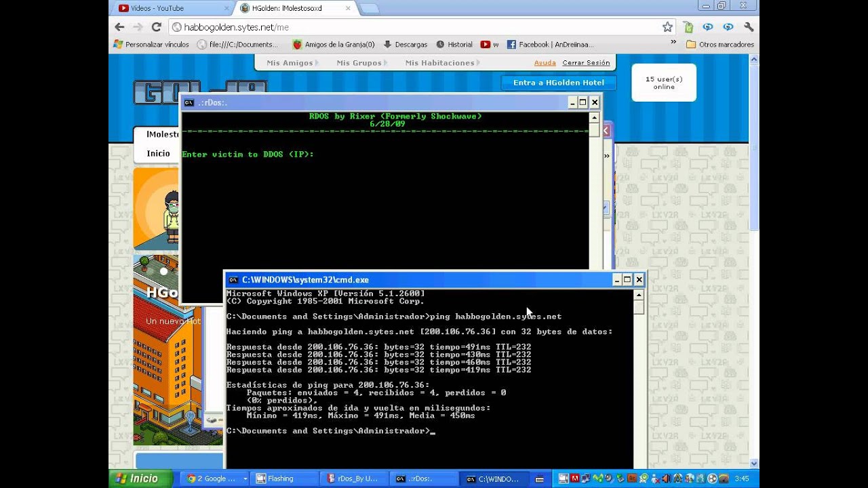Viewport: 868px width, 488px height.
Task: Switch to the Flashing taskbar item
Action: click(285, 479)
